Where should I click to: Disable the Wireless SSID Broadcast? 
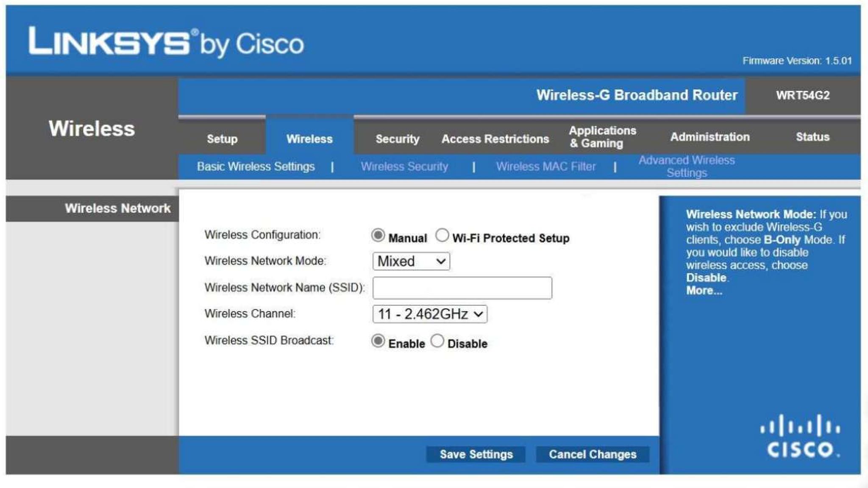tap(438, 340)
